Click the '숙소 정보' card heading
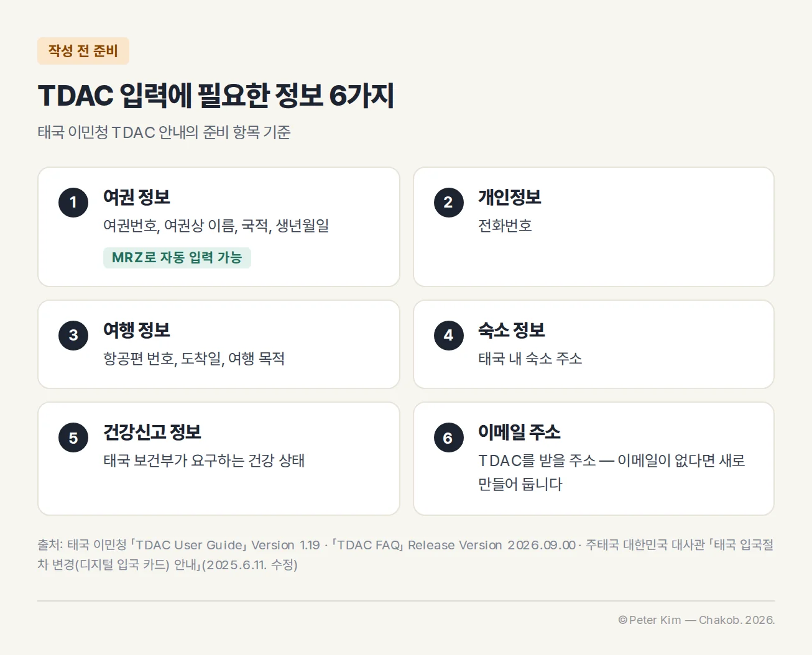Image resolution: width=812 pixels, height=655 pixels. pyautogui.click(x=512, y=330)
